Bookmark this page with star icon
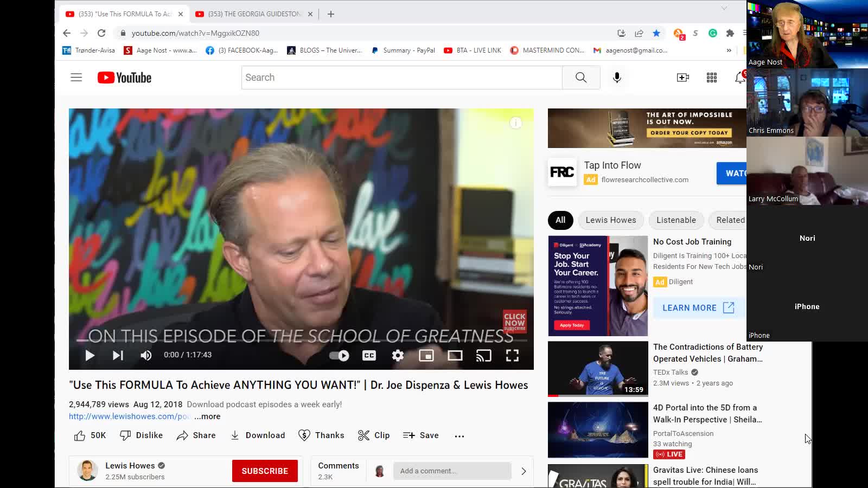The image size is (868, 488). click(656, 33)
